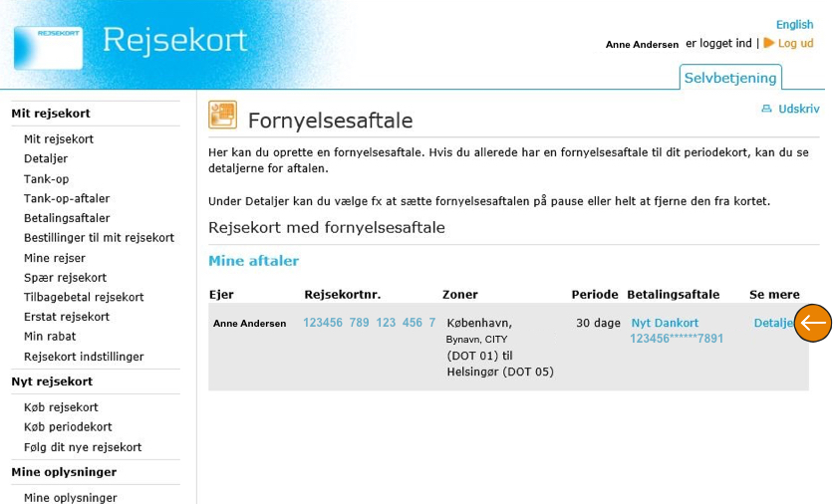Go to Tilbagebetal rejsekort
The image size is (833, 504).
click(x=84, y=297)
